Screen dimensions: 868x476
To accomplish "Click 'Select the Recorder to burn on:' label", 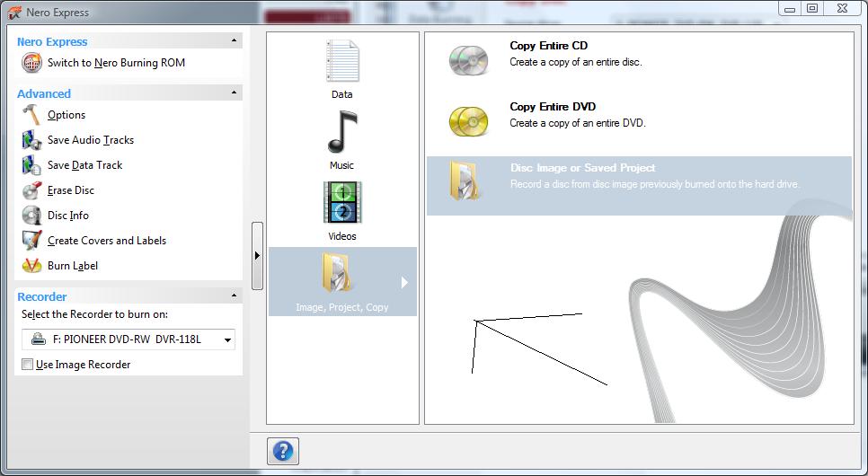I will click(94, 313).
